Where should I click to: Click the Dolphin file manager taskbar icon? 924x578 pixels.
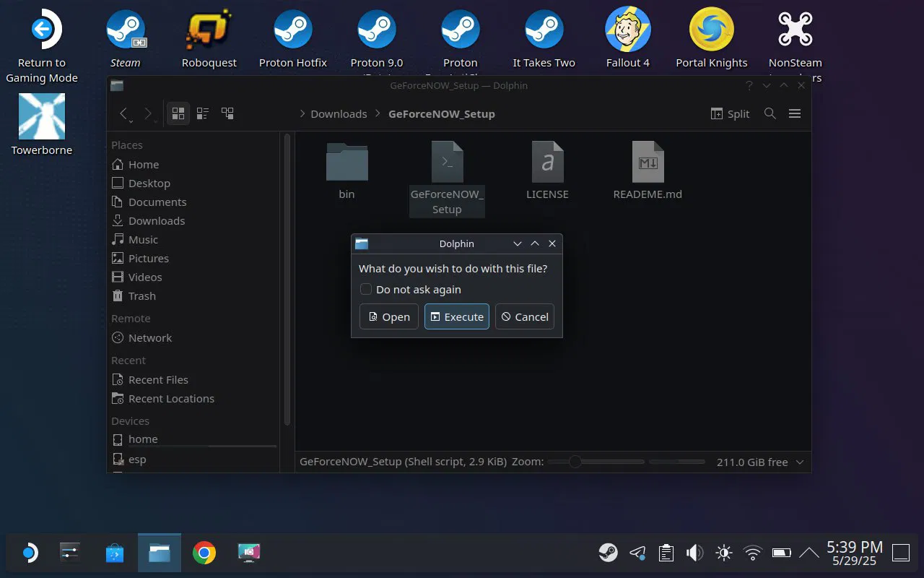point(160,553)
